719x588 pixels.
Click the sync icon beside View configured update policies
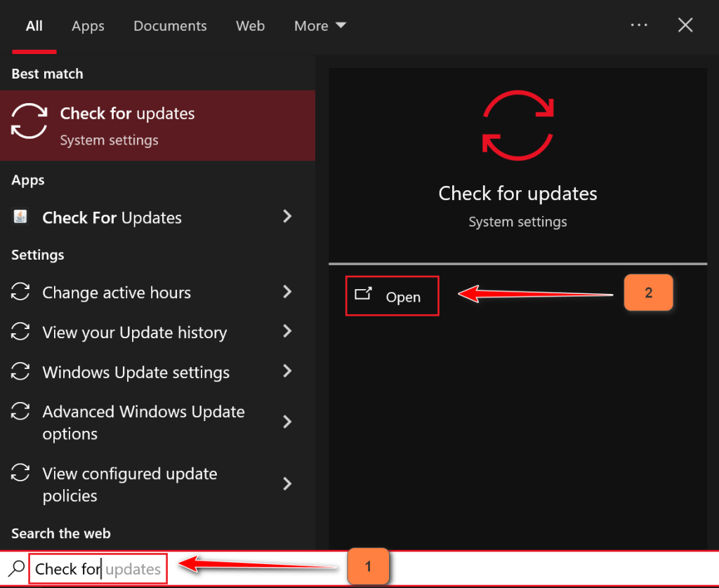pyautogui.click(x=20, y=472)
